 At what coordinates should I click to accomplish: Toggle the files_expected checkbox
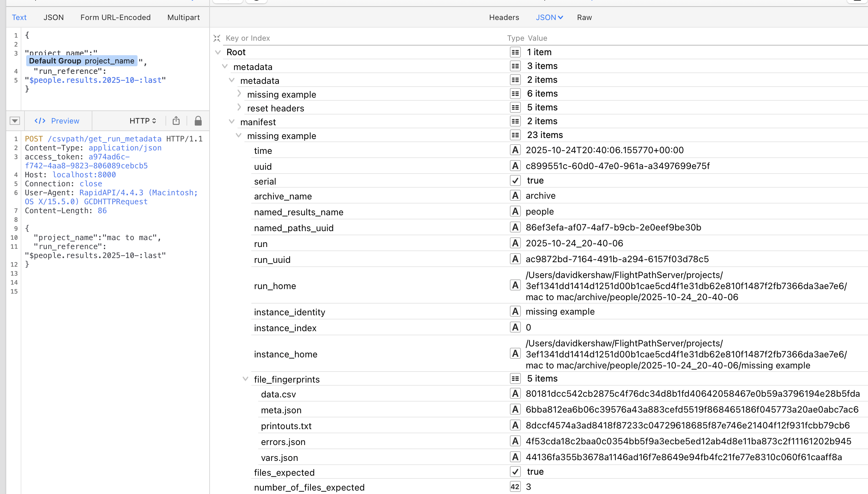(x=515, y=472)
